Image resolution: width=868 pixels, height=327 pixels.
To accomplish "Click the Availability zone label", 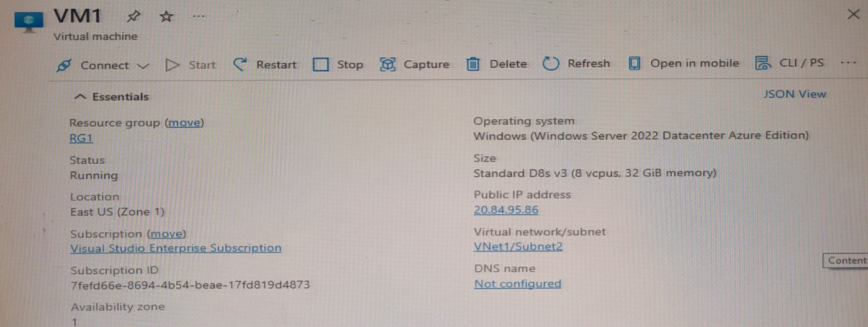I will [118, 307].
